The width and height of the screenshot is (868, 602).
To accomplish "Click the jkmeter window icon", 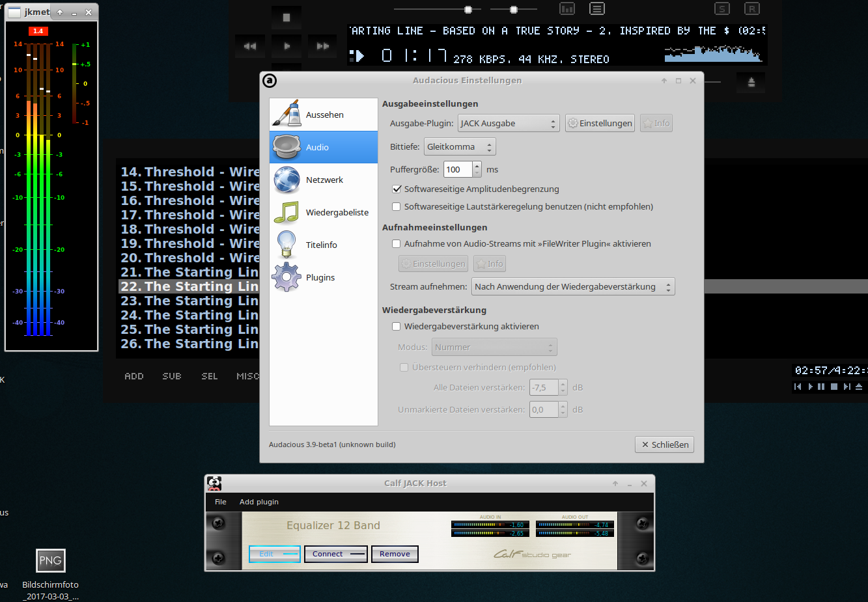I will point(14,12).
